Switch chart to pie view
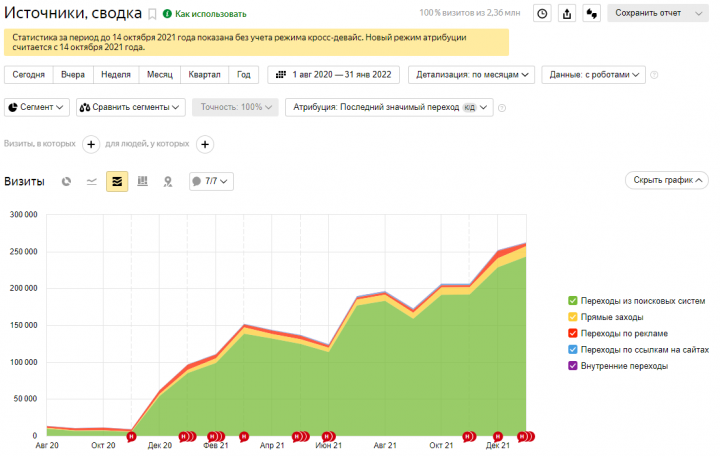The width and height of the screenshot is (720, 456). [67, 181]
